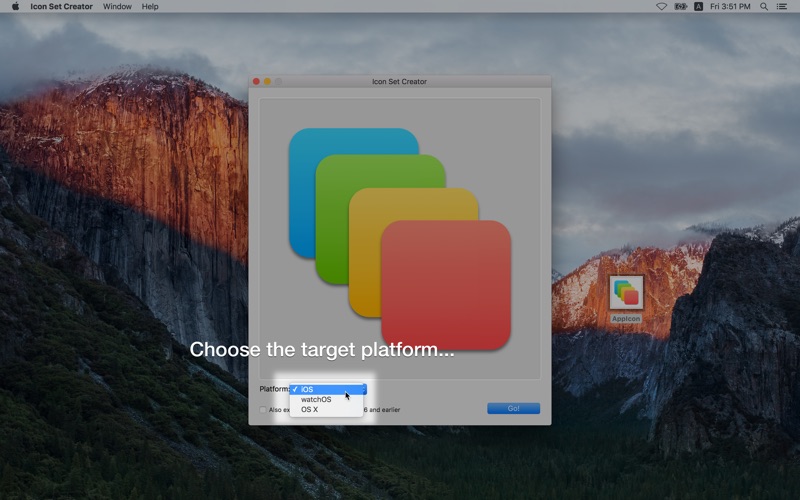800x500 pixels.
Task: Click the Fri 3:51 PM menu bar clock
Action: click(730, 7)
